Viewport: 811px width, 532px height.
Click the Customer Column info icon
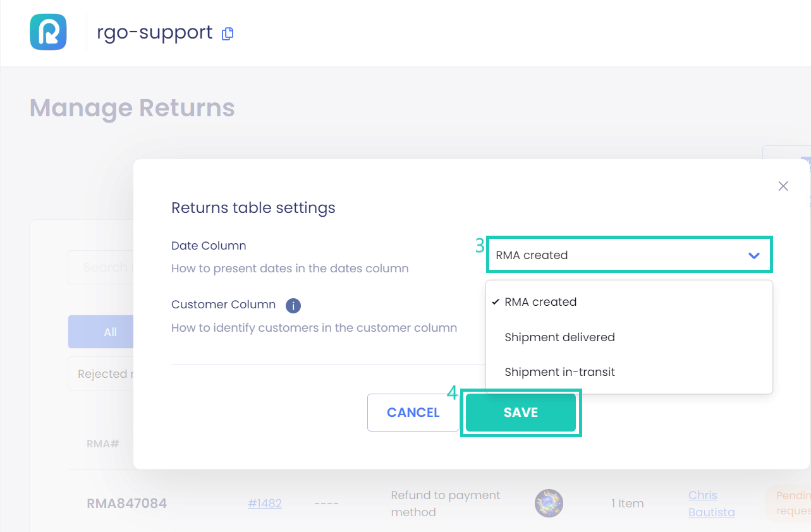click(x=293, y=305)
